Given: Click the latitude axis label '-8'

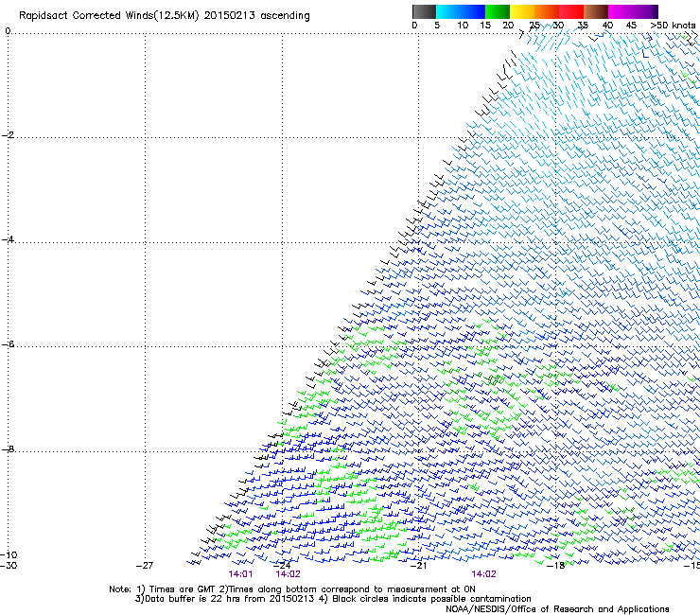Looking at the screenshot, I should pyautogui.click(x=8, y=448).
